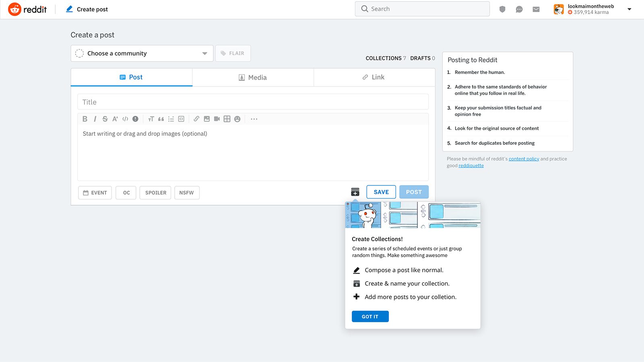
Task: Open DRAFTS list
Action: coord(423,58)
